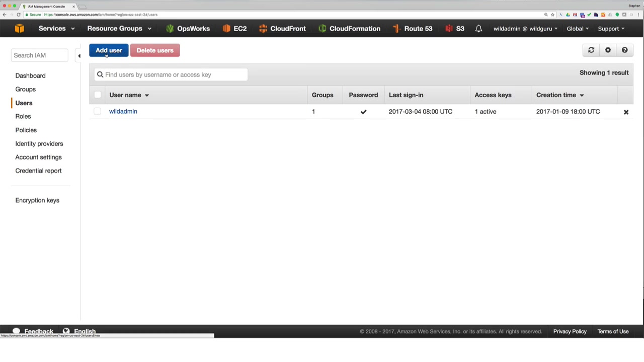Screen dimensions: 644x362
Task: View notifications via the bell icon
Action: (478, 29)
